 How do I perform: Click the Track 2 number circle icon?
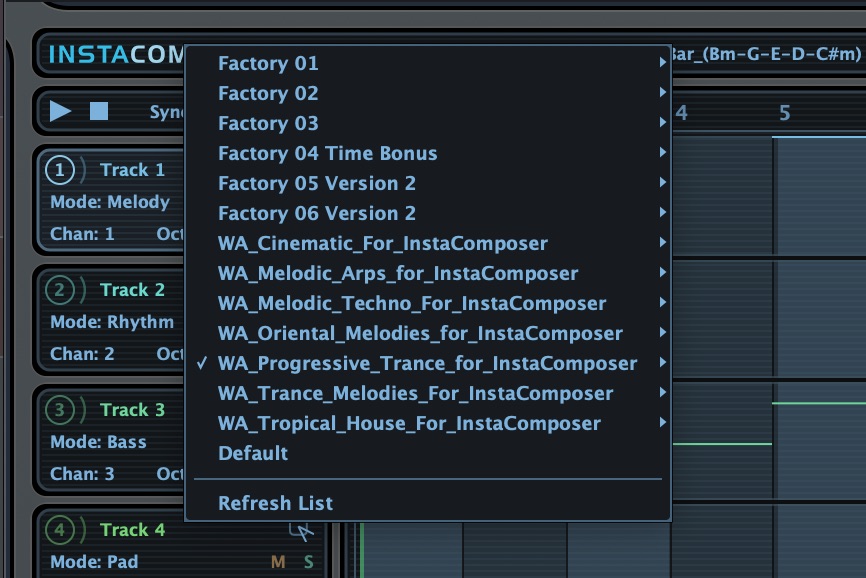(61, 291)
